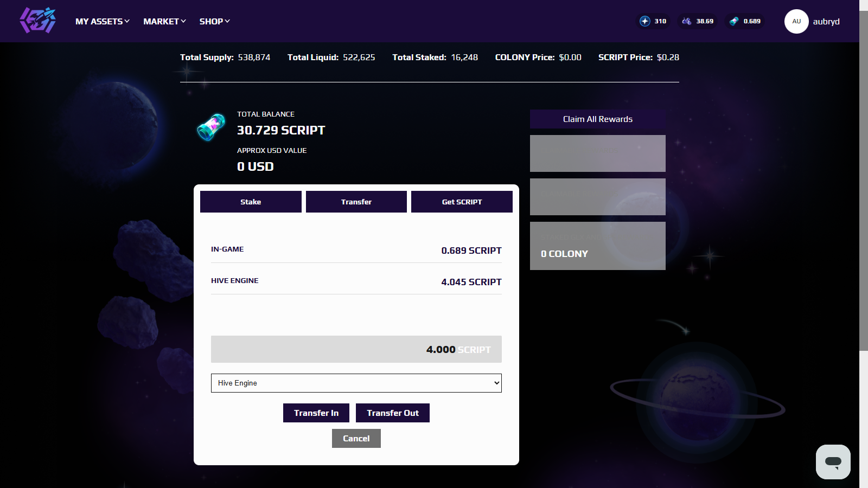Click the 4.000 SCRIPT amount field
Image resolution: width=868 pixels, height=488 pixels.
(x=356, y=349)
